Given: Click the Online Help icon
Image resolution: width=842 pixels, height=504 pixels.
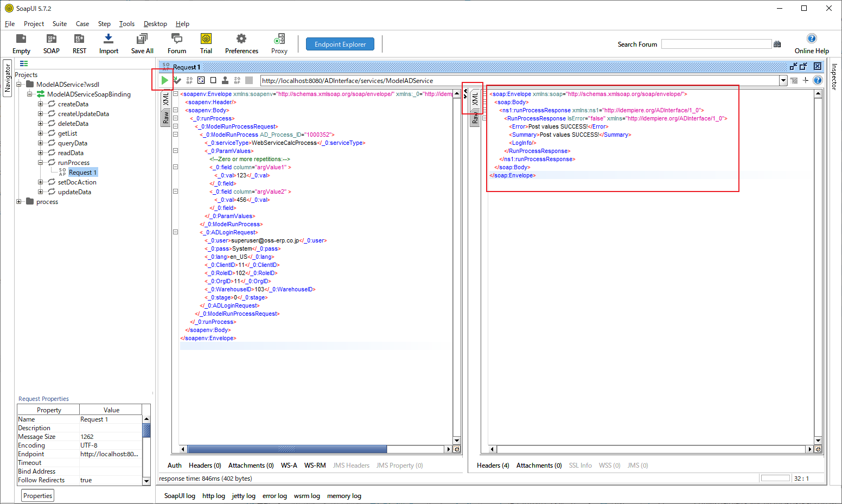Looking at the screenshot, I should point(811,39).
